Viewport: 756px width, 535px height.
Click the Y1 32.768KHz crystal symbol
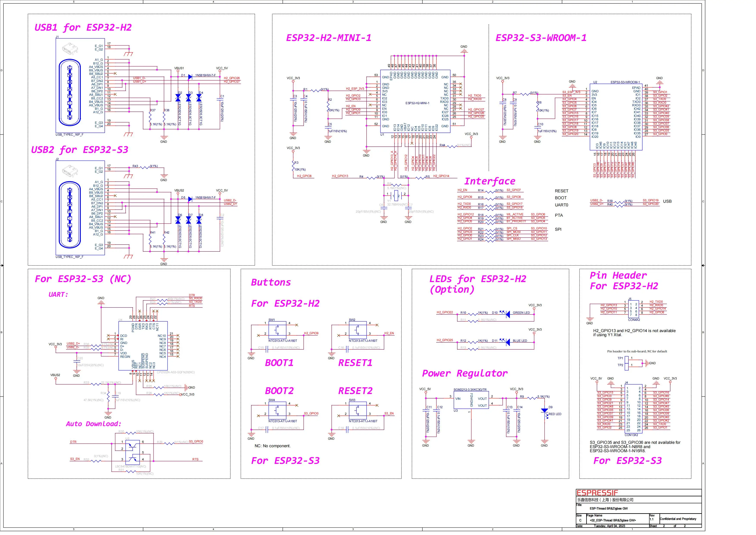pyautogui.click(x=396, y=196)
